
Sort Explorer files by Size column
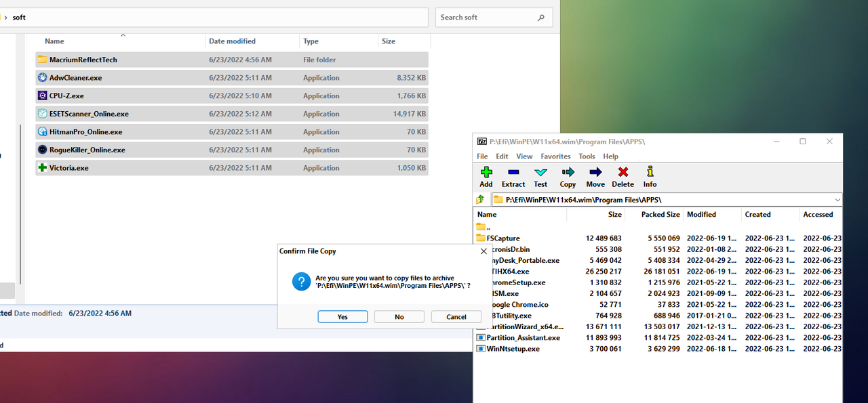(x=389, y=41)
